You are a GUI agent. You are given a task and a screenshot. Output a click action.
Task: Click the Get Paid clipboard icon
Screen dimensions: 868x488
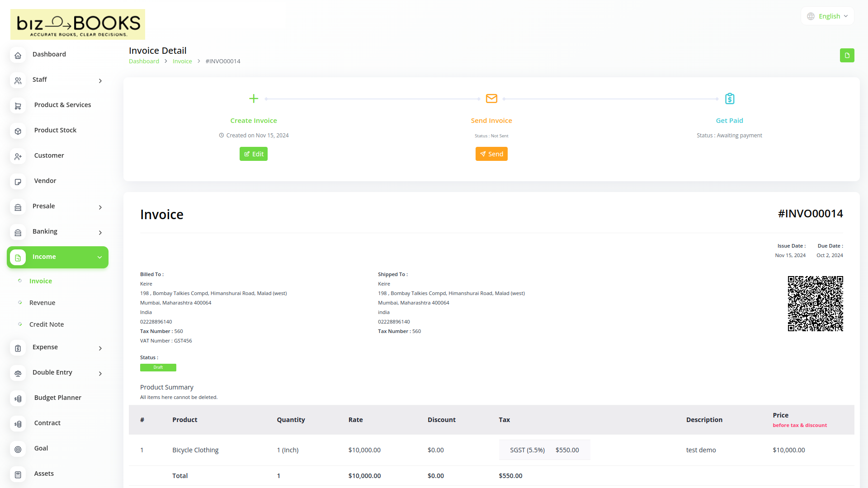pyautogui.click(x=729, y=99)
